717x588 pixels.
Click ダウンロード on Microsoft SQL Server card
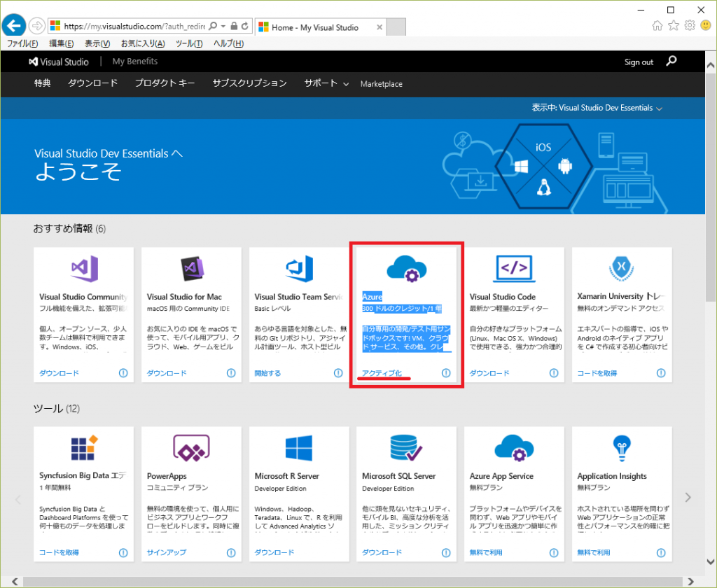click(x=382, y=552)
